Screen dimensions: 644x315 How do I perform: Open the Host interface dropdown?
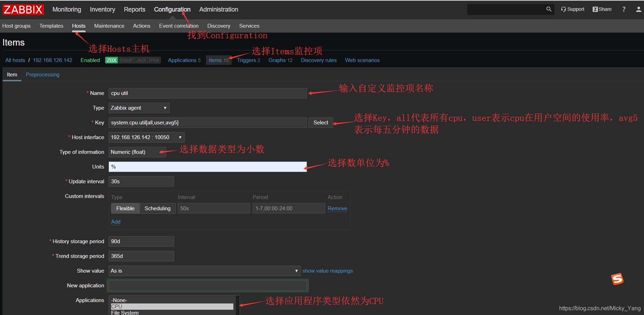point(146,137)
